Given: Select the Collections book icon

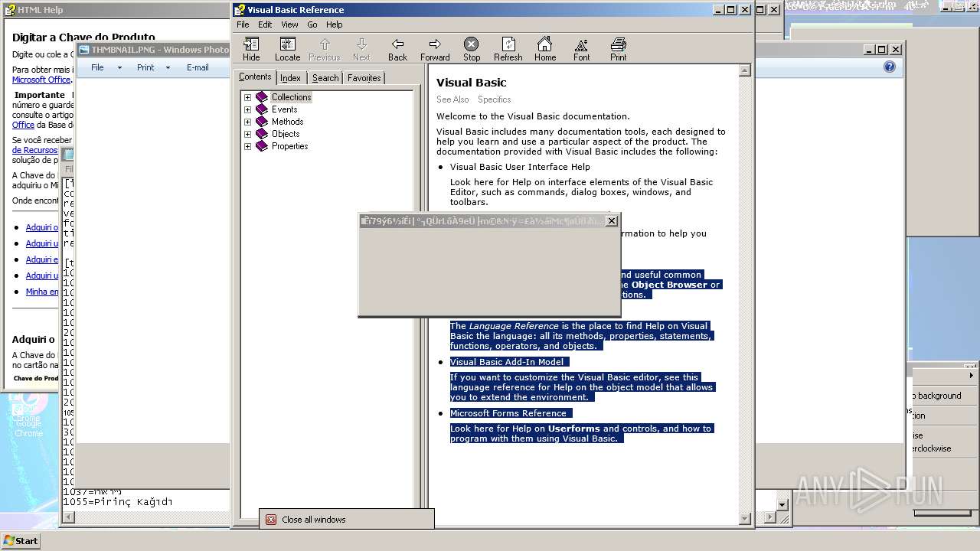Looking at the screenshot, I should pos(262,97).
